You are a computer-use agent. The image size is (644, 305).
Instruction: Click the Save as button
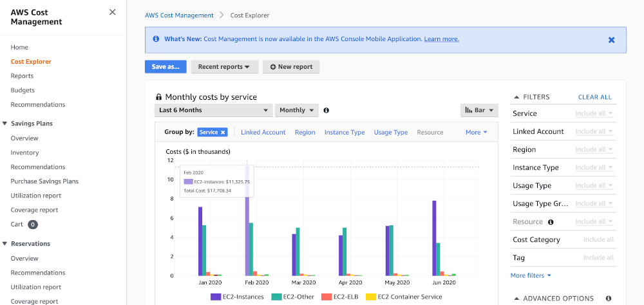166,67
